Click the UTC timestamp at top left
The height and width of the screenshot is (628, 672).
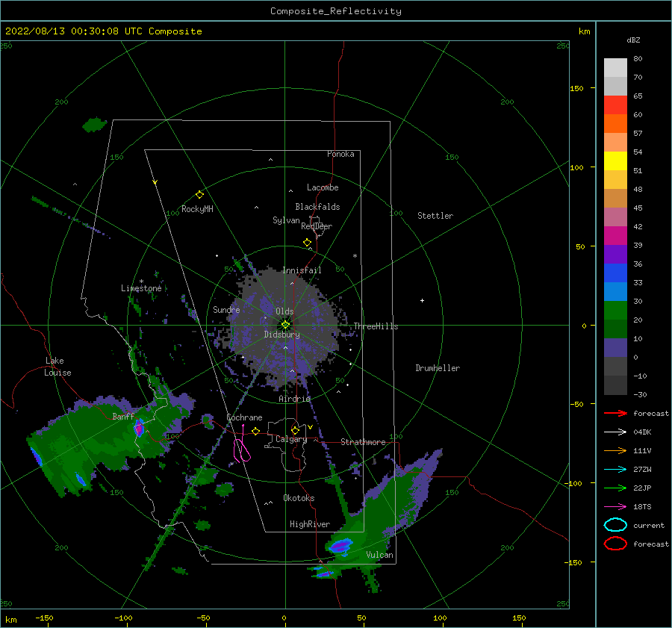[x=103, y=31]
